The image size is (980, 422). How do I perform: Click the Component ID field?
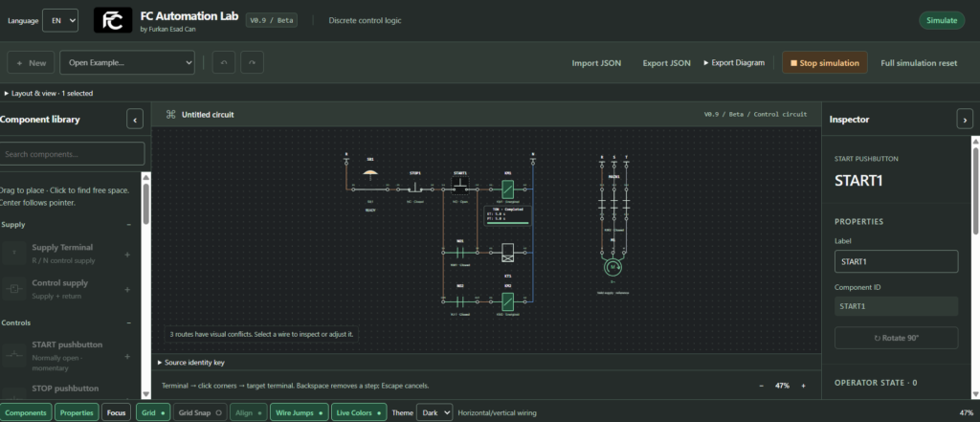pos(896,306)
